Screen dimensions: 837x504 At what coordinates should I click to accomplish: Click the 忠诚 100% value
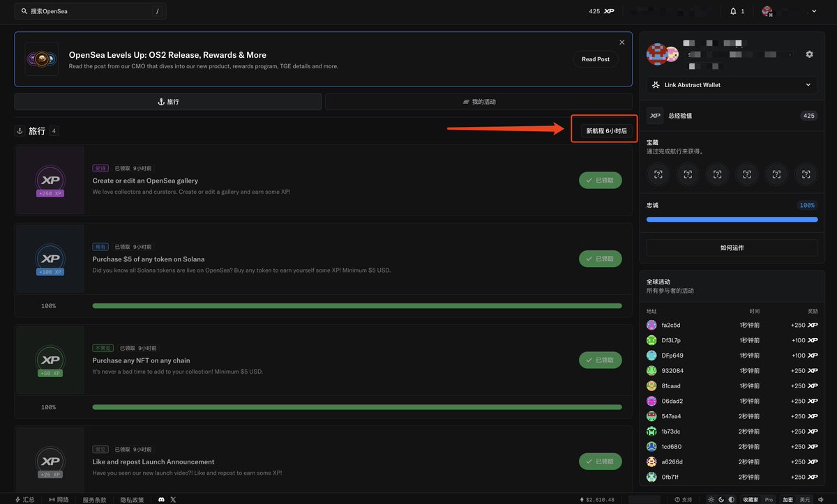click(x=807, y=206)
